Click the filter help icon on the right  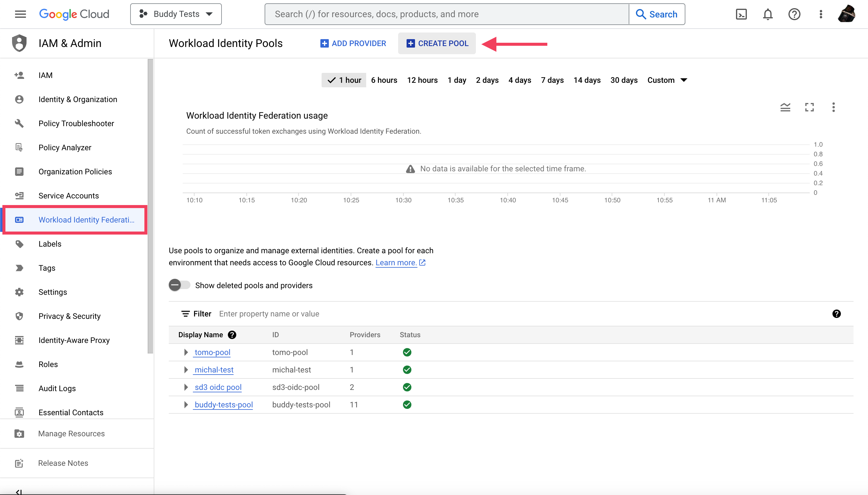coord(836,314)
